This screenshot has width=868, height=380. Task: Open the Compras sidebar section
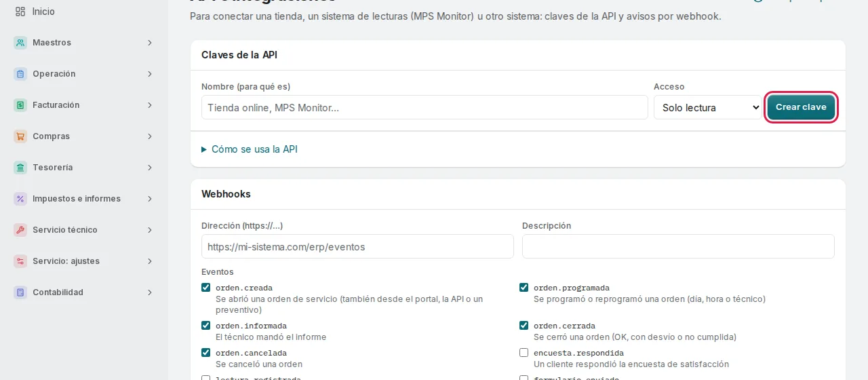[84, 136]
